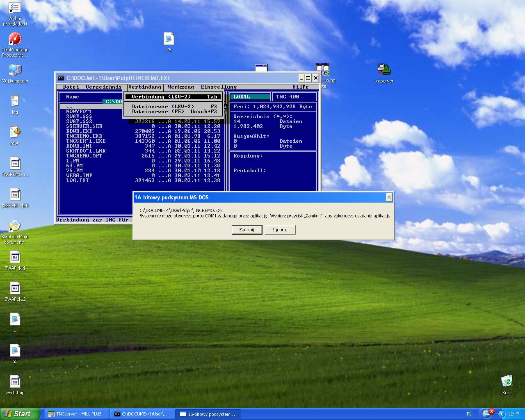Open the Verbindung menu

pos(145,87)
